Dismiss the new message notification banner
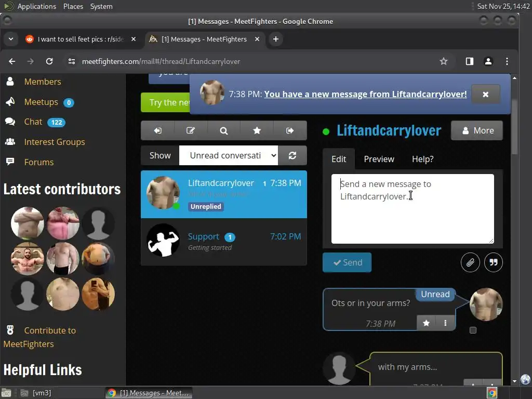 pos(486,95)
